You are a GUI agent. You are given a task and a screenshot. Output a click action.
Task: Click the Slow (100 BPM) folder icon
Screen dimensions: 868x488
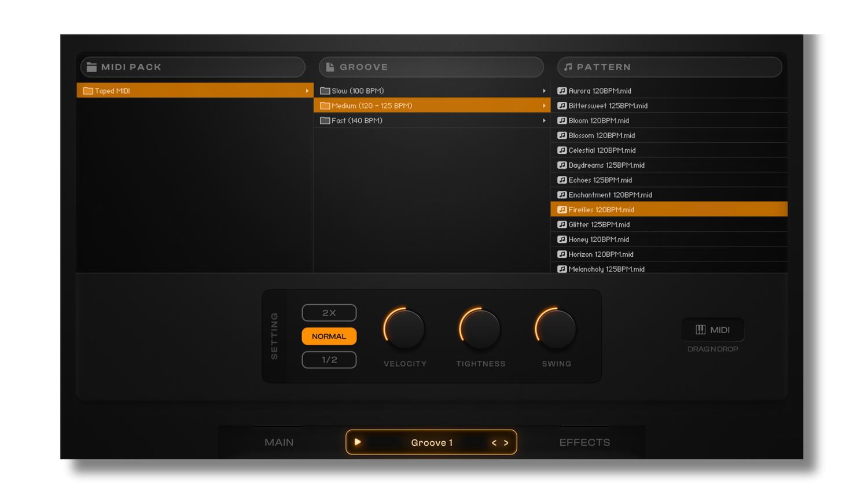pyautogui.click(x=325, y=91)
